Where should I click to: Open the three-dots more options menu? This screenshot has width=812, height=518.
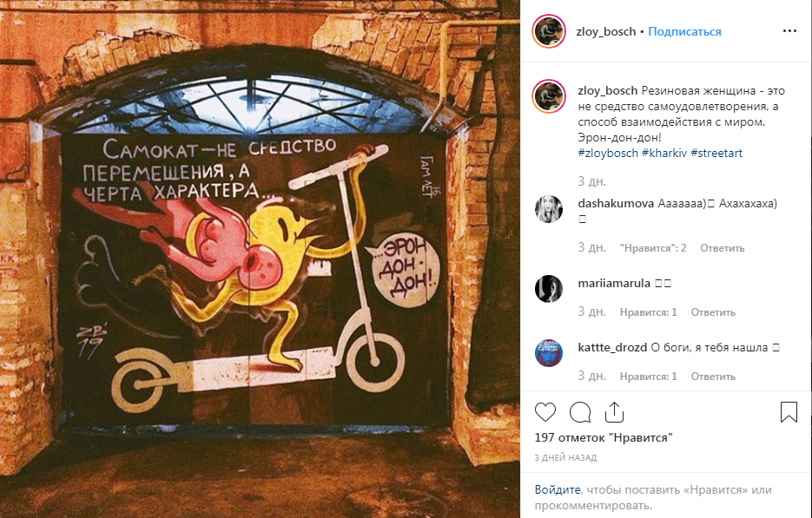(789, 31)
